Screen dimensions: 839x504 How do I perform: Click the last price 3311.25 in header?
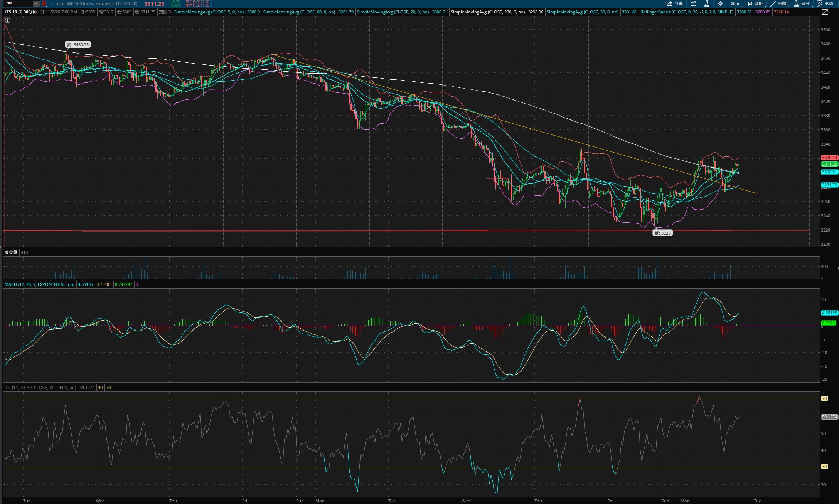(154, 4)
